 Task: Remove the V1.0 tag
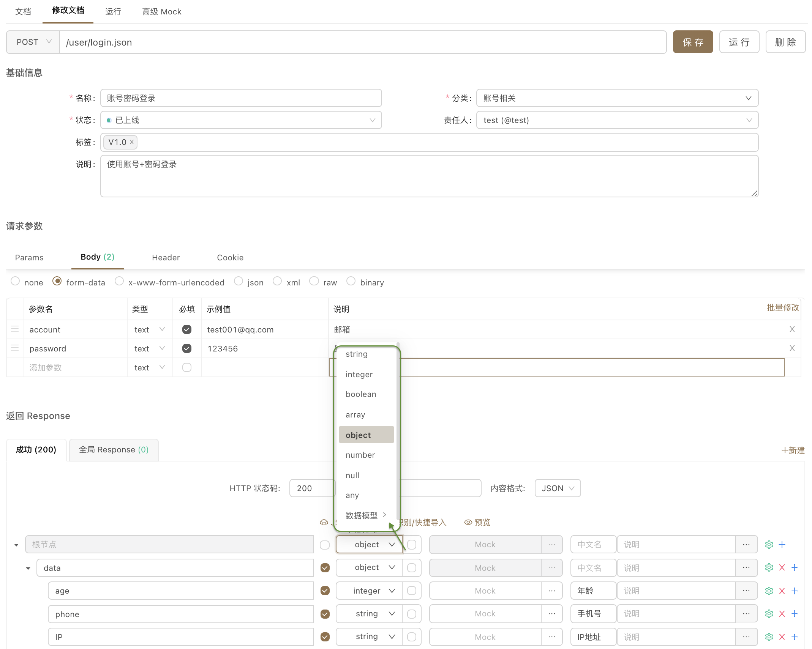pyautogui.click(x=131, y=142)
